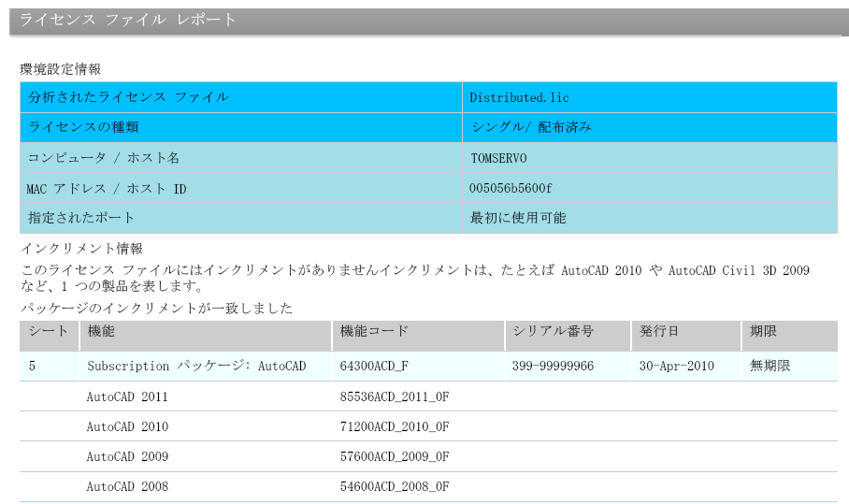Select feature code 71200ACD_2010_0F
The image size is (849, 504).
click(395, 426)
